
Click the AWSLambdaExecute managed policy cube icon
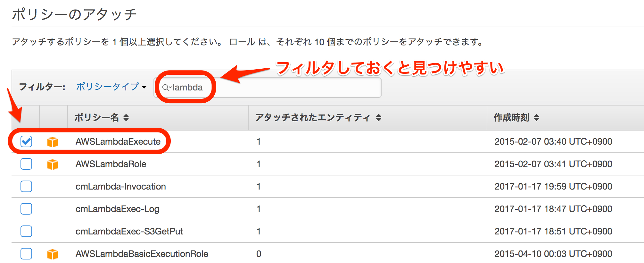[53, 142]
